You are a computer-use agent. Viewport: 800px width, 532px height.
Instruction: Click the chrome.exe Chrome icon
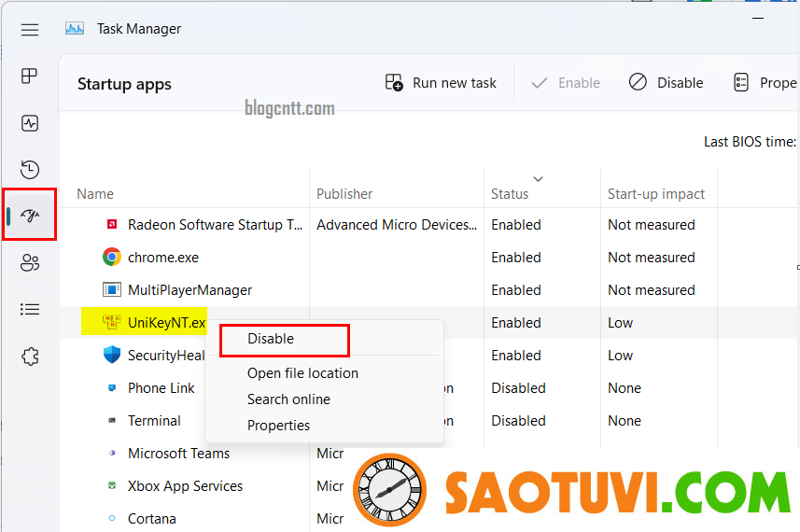(x=112, y=257)
